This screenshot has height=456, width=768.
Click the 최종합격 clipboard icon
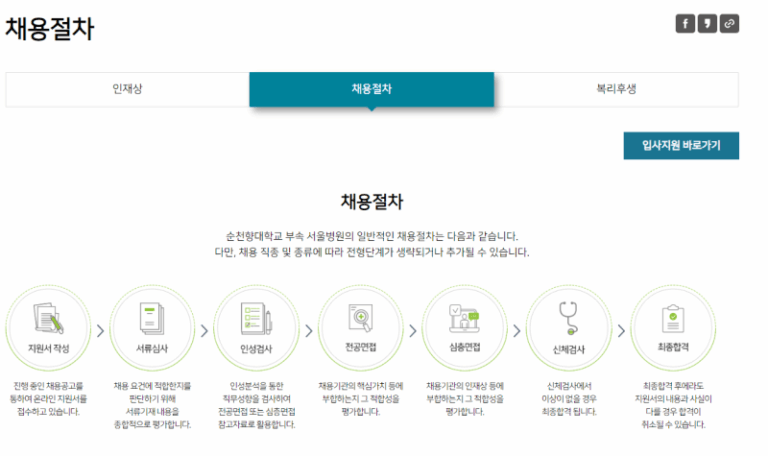(672, 317)
